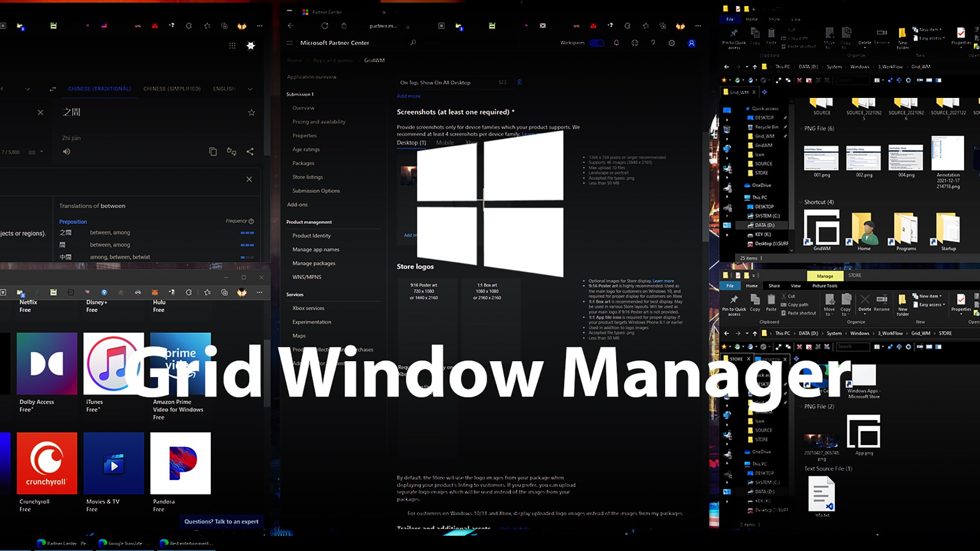Click the Add more link
Viewport: 980px width, 551px height.
[x=408, y=96]
